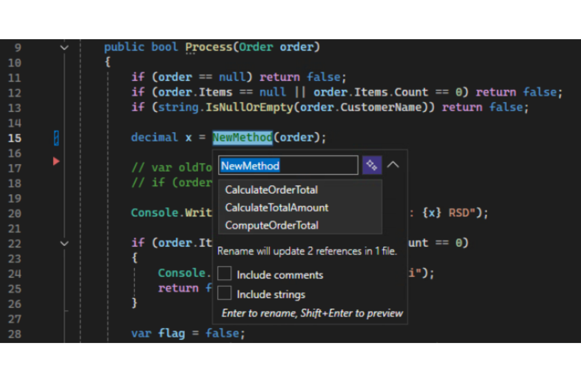Screen dimensions: 581x392
Task: Choose CalculateTotalAmount from the suggestions list
Action: point(277,208)
